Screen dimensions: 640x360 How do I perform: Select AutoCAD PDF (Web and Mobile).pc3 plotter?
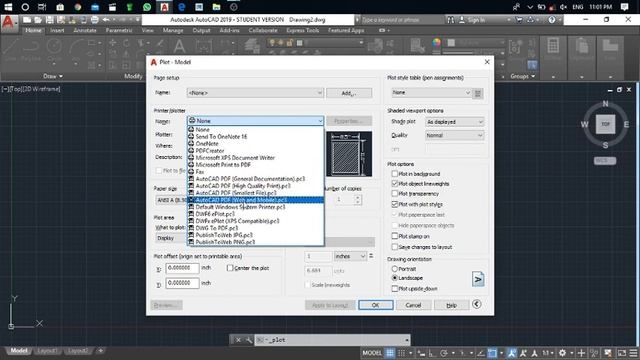point(256,200)
